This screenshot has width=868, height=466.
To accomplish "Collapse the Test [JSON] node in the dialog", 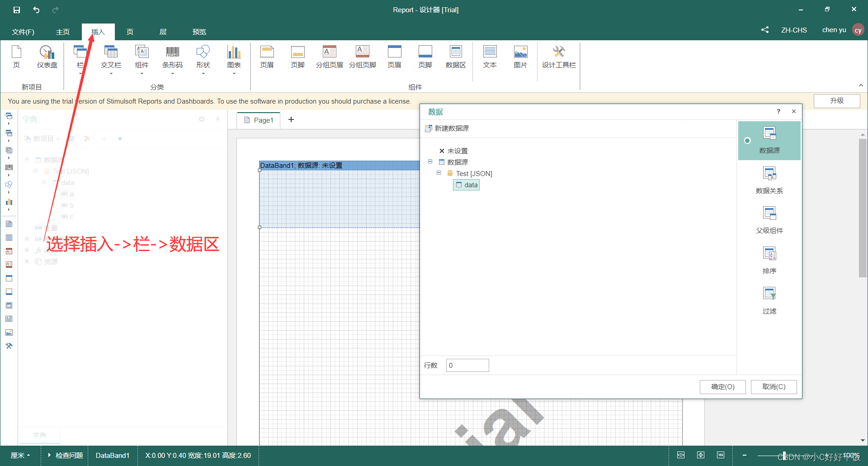I will click(439, 173).
